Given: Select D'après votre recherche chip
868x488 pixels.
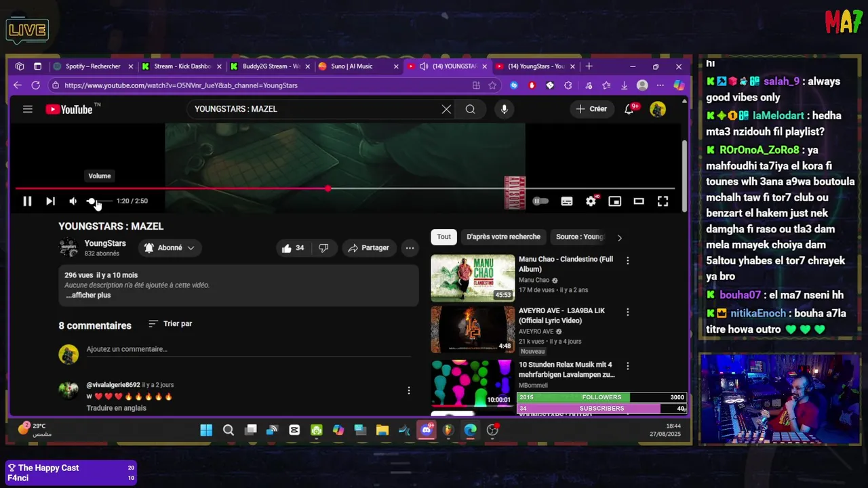Looking at the screenshot, I should pos(503,237).
